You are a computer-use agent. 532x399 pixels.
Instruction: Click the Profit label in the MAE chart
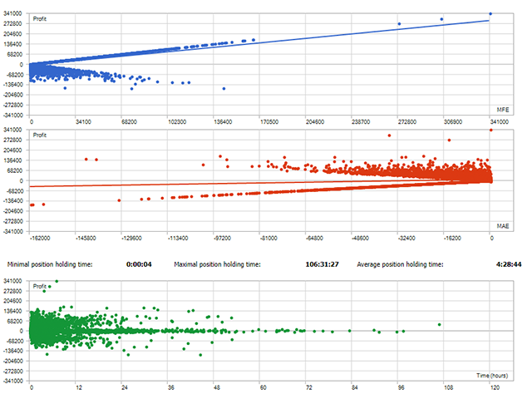(40, 135)
